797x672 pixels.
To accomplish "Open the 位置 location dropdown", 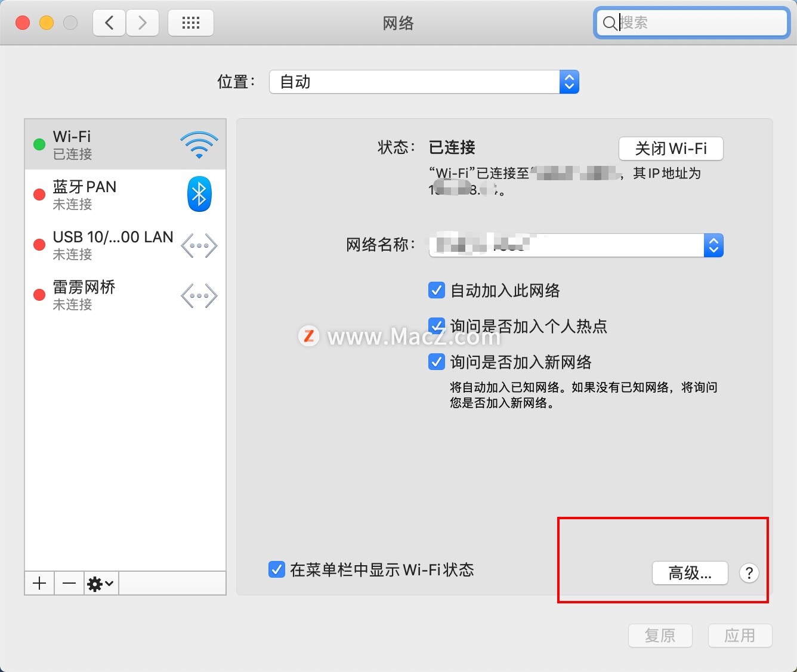I will pos(424,82).
